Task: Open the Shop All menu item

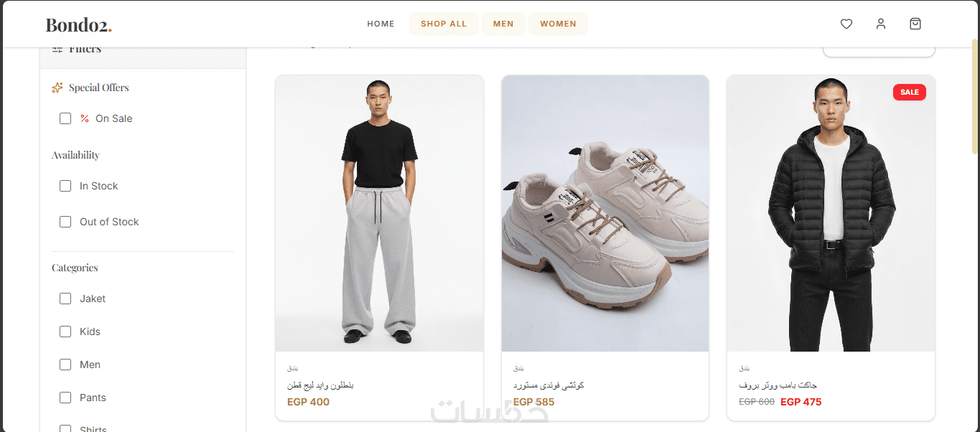Action: coord(444,24)
